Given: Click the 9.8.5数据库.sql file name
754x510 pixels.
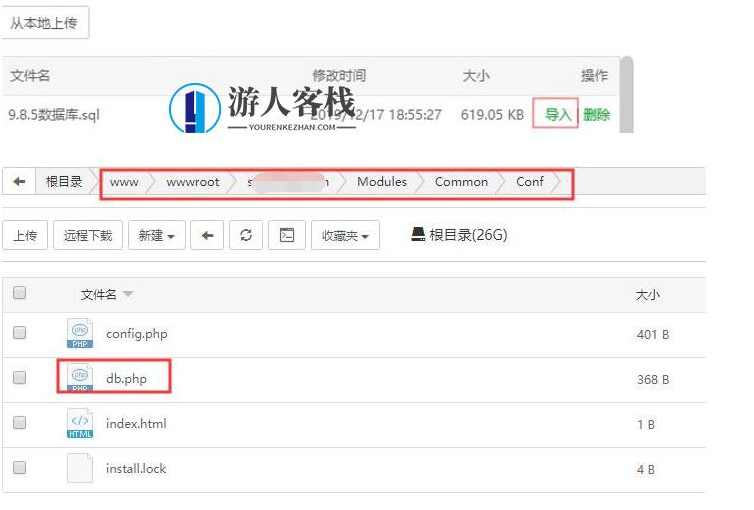Looking at the screenshot, I should click(54, 115).
